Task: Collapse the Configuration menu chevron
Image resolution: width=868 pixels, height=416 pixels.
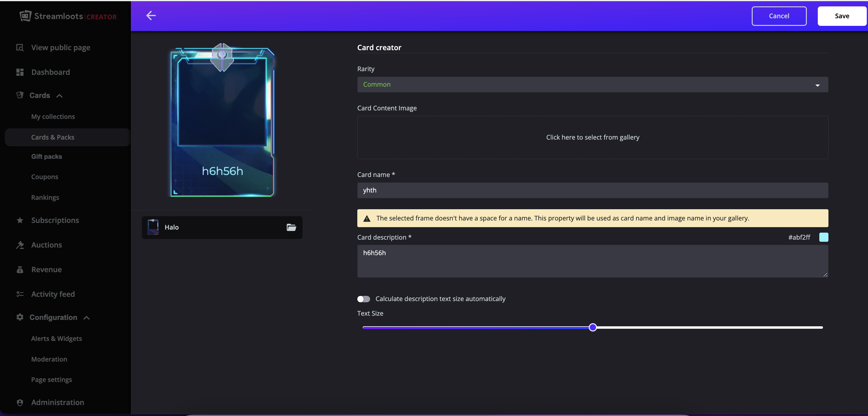Action: 87,317
